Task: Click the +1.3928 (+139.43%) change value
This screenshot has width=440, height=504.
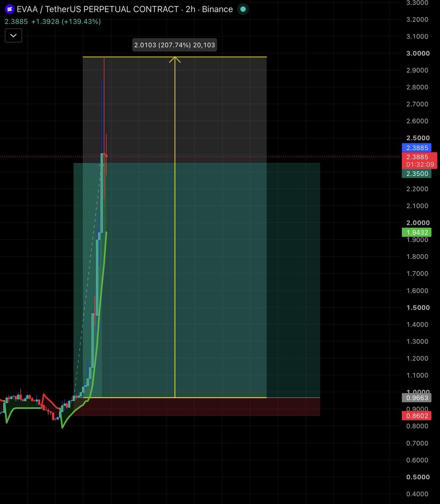Action: tap(66, 21)
